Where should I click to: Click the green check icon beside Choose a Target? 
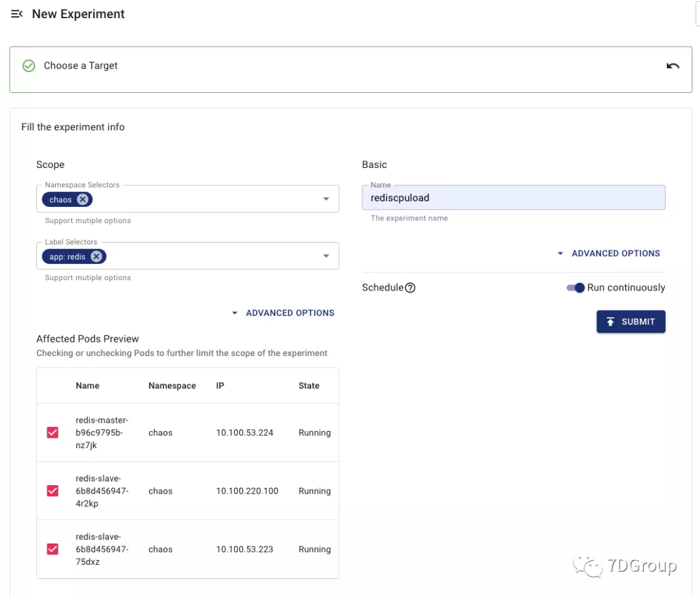pyautogui.click(x=29, y=66)
